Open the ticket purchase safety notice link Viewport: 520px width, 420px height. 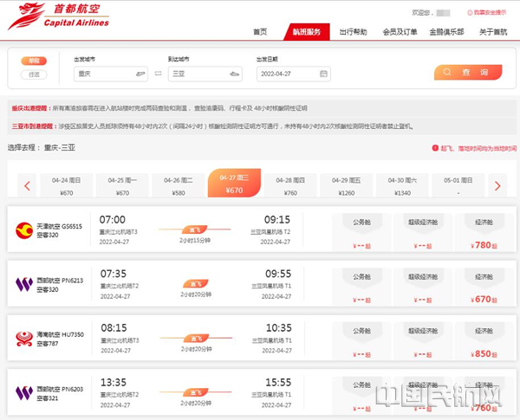486,13
